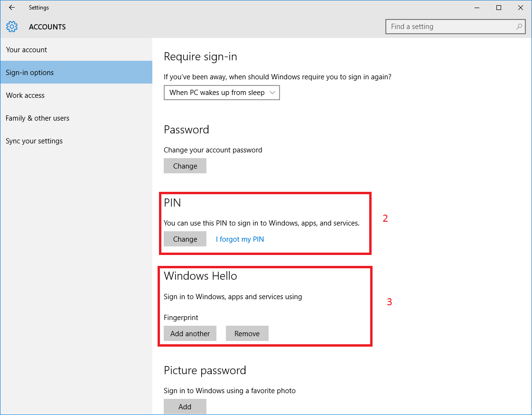Click the Accounts gear icon
The image size is (532, 415).
[12, 27]
